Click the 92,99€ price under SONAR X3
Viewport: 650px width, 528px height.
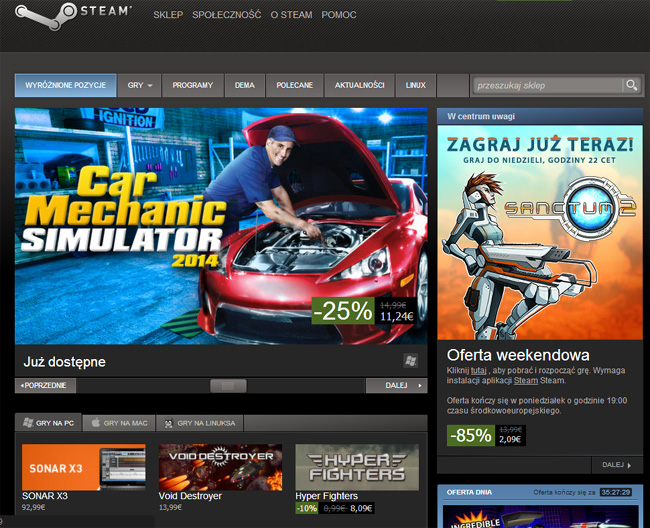click(x=34, y=507)
